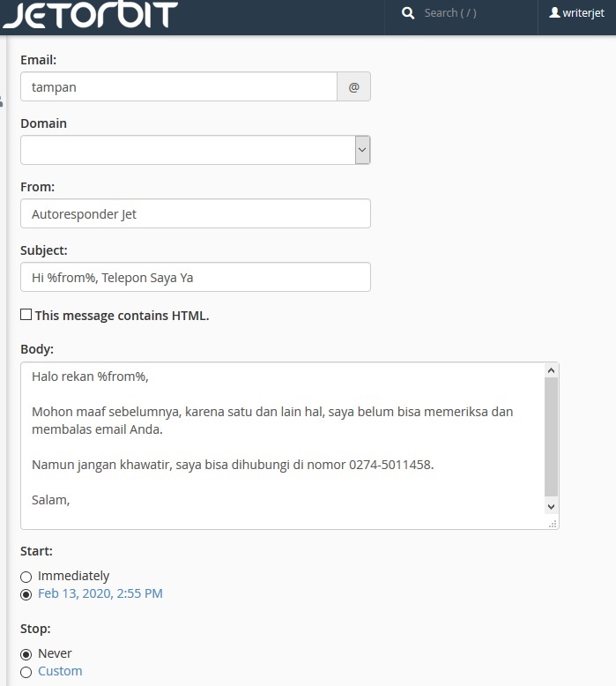Focus the Search input field
Image resolution: width=616 pixels, height=686 pixels.
coord(450,13)
